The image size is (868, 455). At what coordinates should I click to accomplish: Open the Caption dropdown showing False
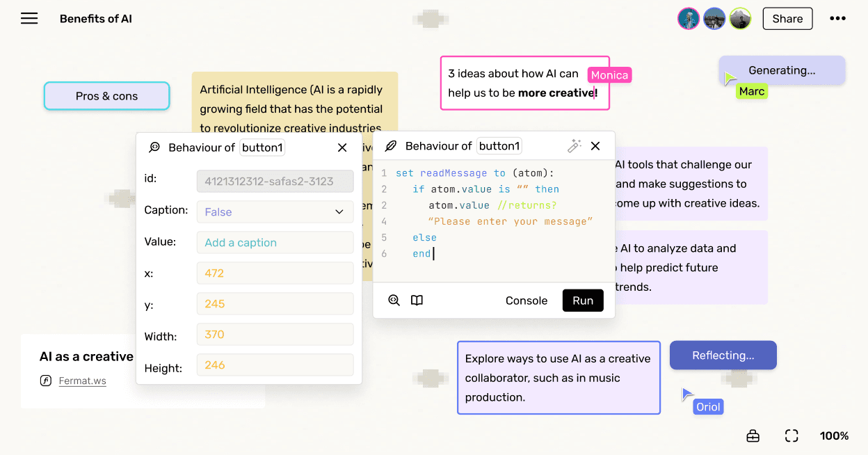(275, 211)
